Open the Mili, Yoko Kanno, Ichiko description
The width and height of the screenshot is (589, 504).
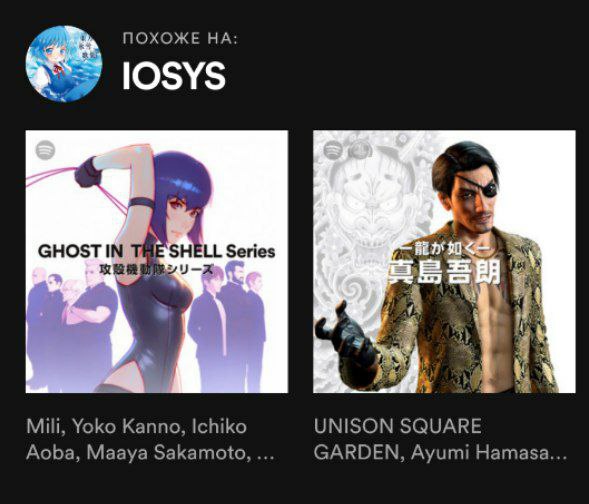coord(137,426)
